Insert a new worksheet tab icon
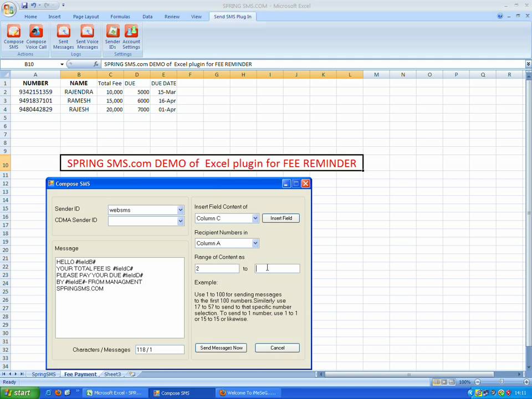The height and width of the screenshot is (399, 532). tap(132, 374)
